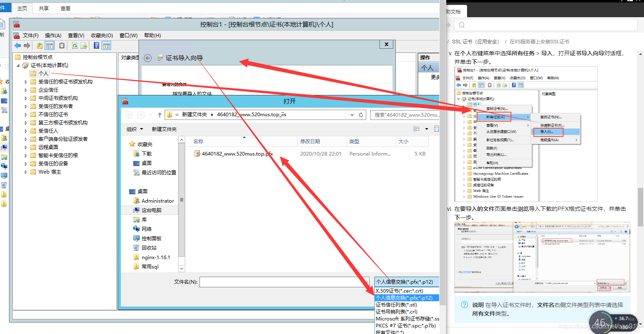The height and width of the screenshot is (334, 644).
Task: Toggle Show/Hide Console Tree toolbar icon
Action: click(50, 46)
